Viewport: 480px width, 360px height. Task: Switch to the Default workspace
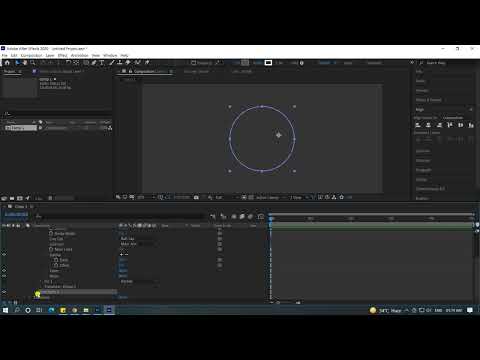coord(325,63)
